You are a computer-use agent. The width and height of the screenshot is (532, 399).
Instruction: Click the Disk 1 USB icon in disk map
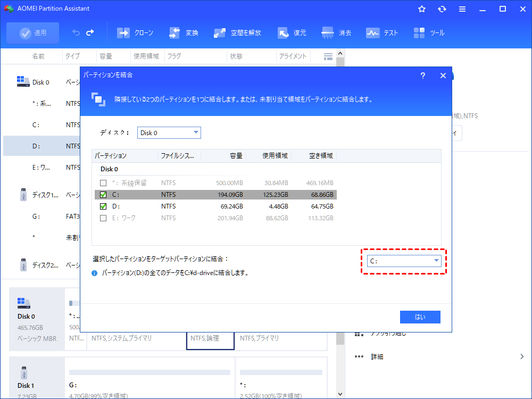point(24,372)
